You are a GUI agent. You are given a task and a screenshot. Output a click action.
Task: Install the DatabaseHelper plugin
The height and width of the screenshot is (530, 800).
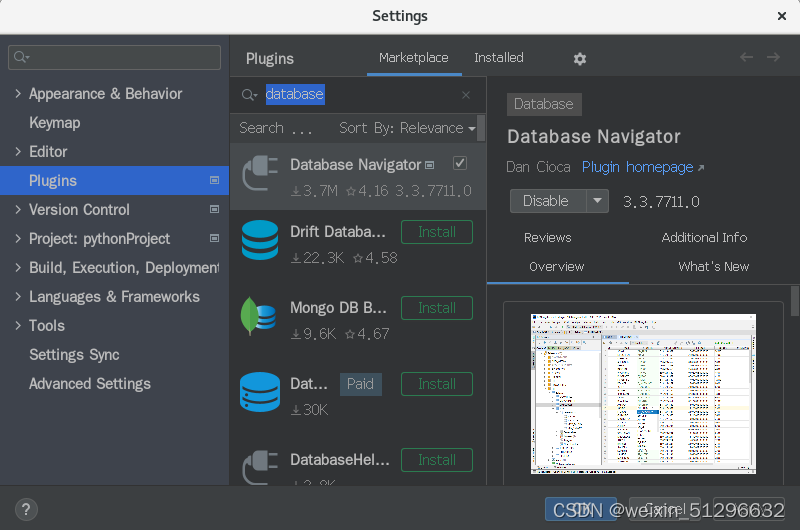tap(437, 460)
